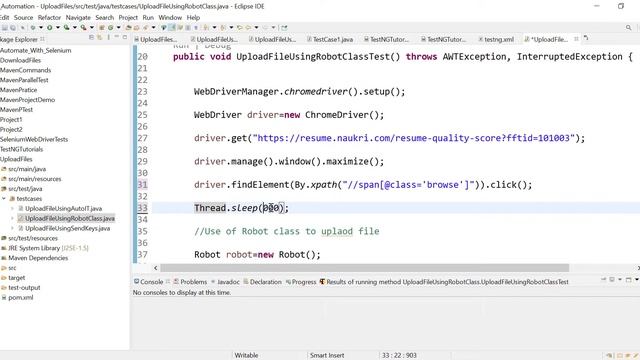
Task: Switch to the Javadoc tab
Action: point(225,282)
